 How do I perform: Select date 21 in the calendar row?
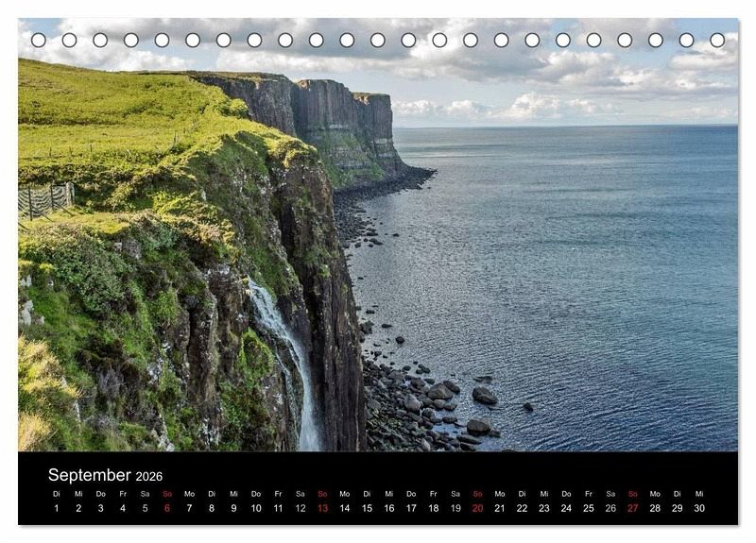[x=500, y=508]
